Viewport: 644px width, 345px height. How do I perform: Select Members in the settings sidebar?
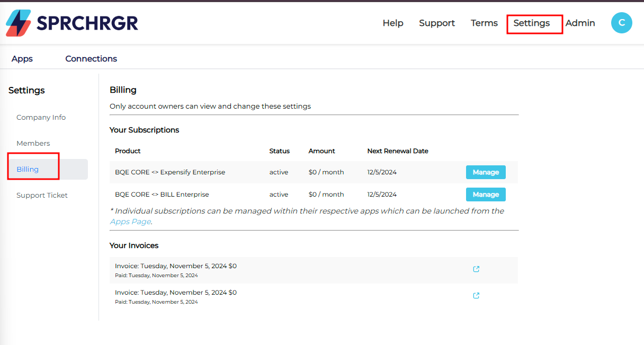(x=33, y=144)
